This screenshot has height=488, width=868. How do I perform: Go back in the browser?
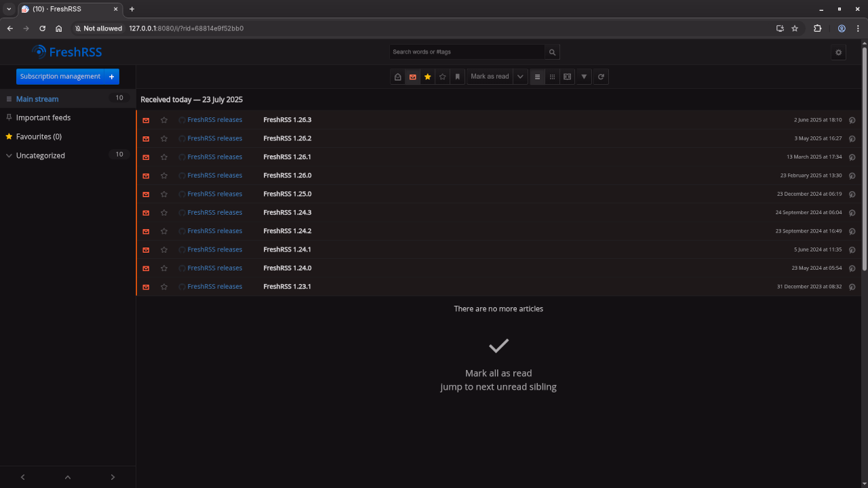tap(10, 28)
